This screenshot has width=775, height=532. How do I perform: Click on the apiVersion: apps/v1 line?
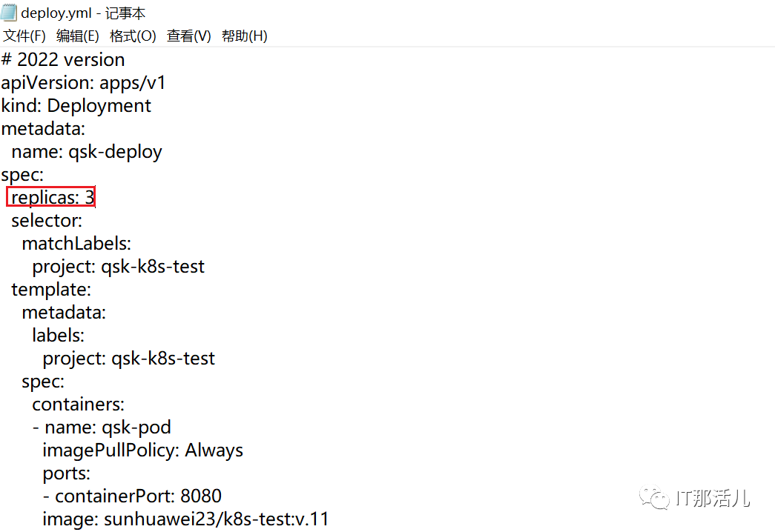tap(83, 82)
